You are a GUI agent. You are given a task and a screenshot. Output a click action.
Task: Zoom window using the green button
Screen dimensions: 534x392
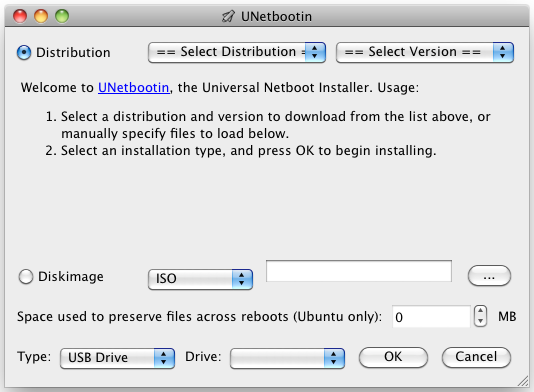(62, 16)
